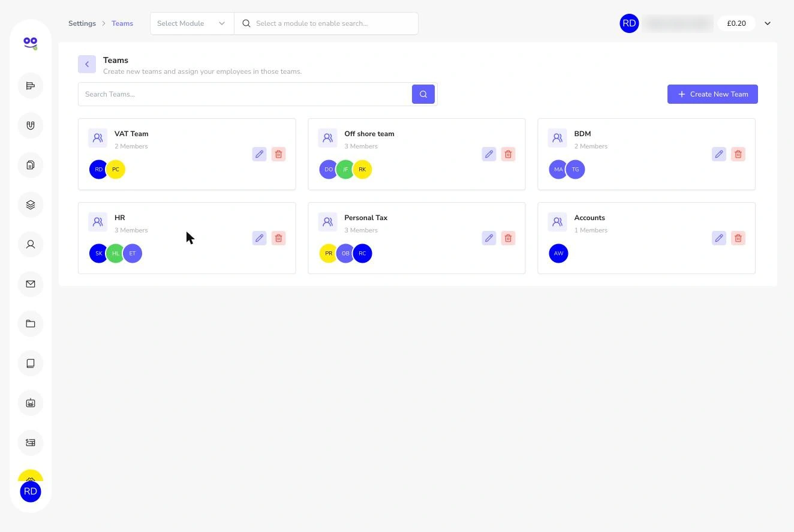This screenshot has width=794, height=532.
Task: Click the owl-eyes app logo in sidebar
Action: pyautogui.click(x=31, y=43)
